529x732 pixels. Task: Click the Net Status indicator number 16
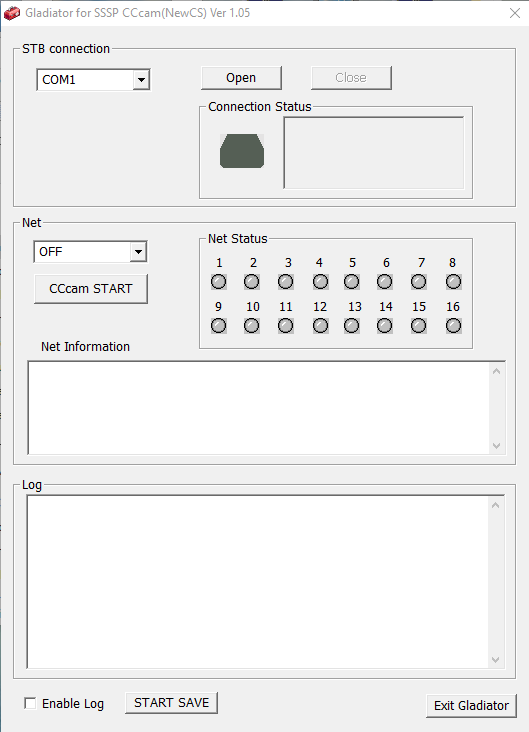453,325
